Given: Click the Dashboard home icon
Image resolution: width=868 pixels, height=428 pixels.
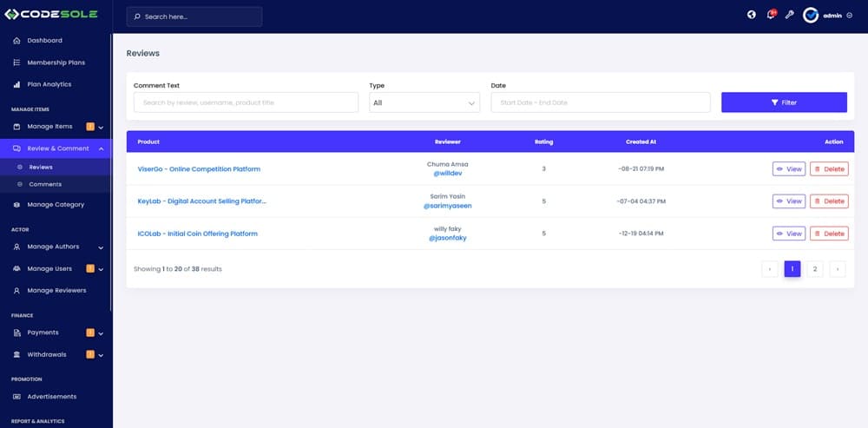Looking at the screenshot, I should pyautogui.click(x=17, y=41).
